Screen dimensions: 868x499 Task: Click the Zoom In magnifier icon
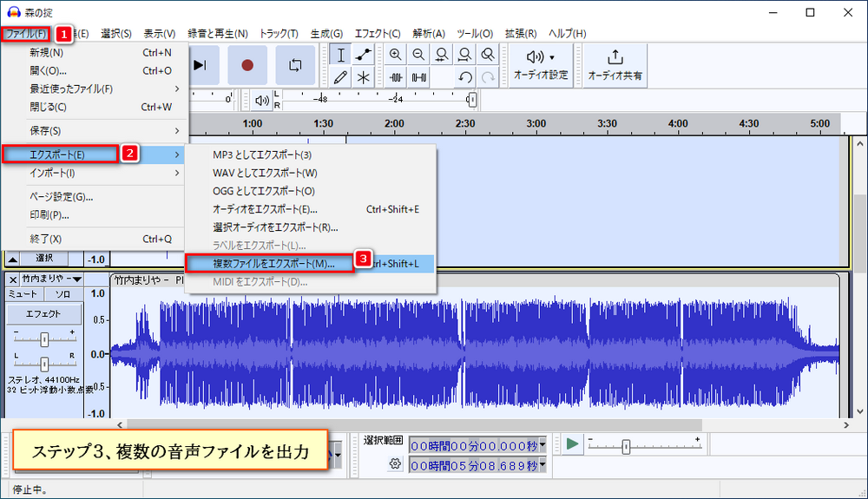click(x=396, y=54)
